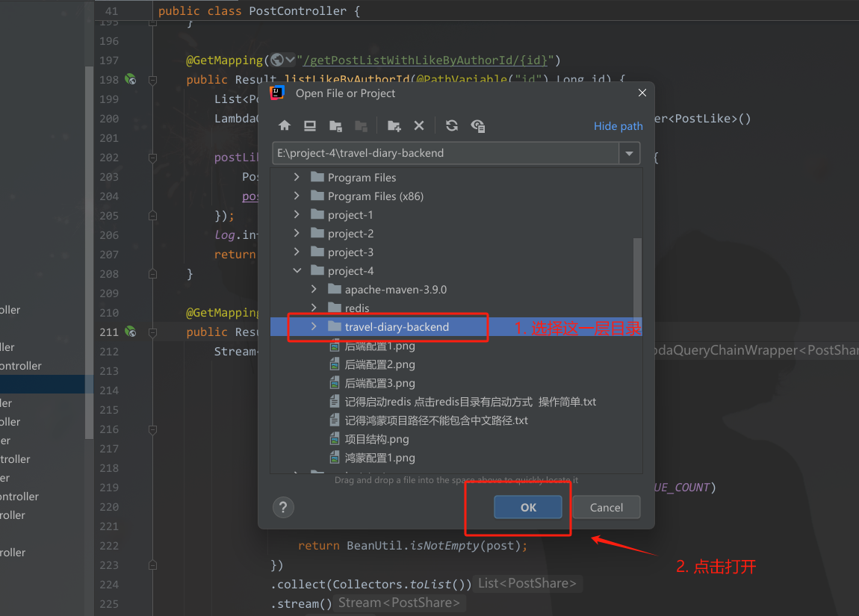Click the editor-side vertical scrollbar on left panel
859x616 pixels.
point(90,252)
